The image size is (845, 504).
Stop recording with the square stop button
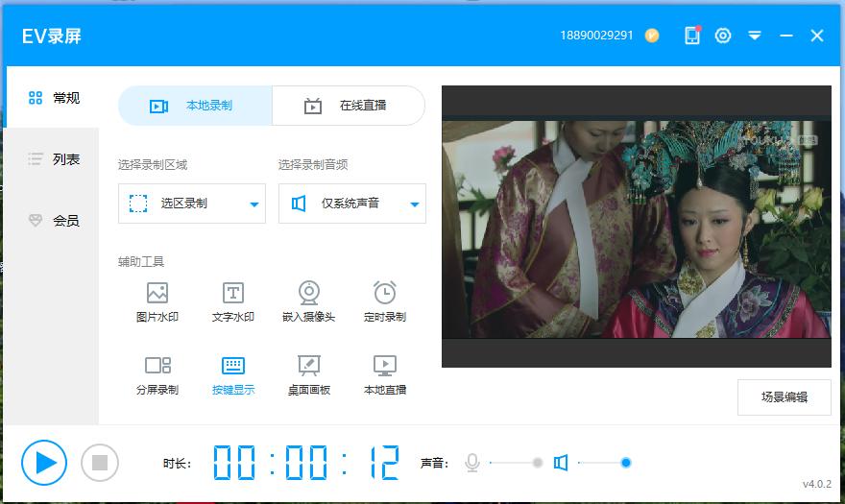pyautogui.click(x=100, y=463)
